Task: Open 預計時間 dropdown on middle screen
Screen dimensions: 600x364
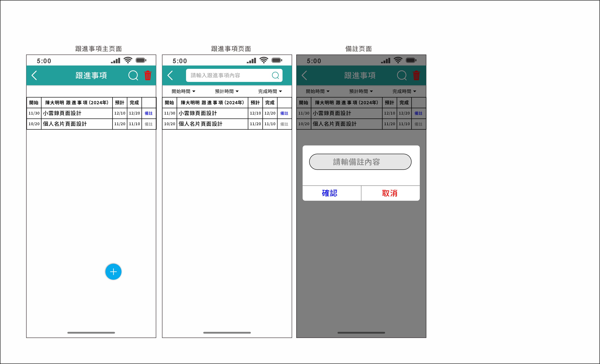Action: (227, 91)
